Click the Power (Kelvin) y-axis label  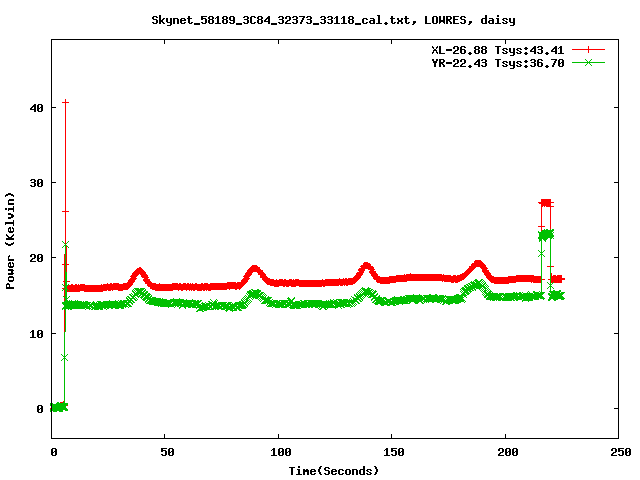point(10,241)
